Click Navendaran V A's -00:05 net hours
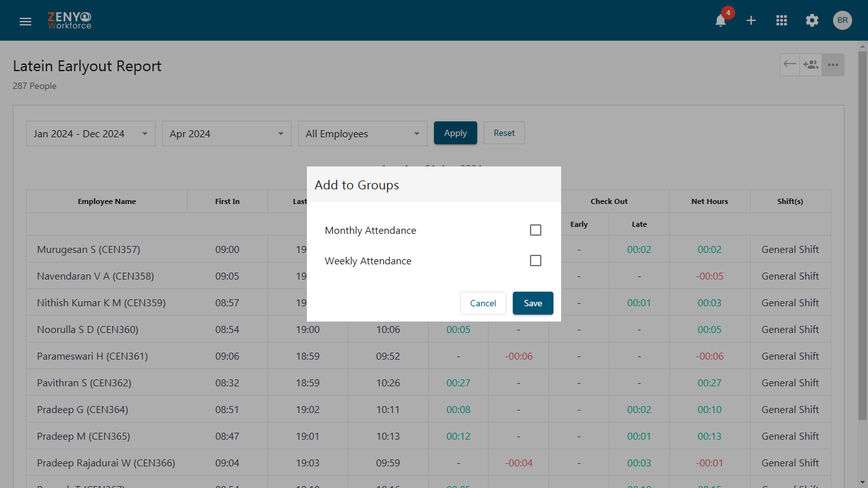 click(710, 276)
